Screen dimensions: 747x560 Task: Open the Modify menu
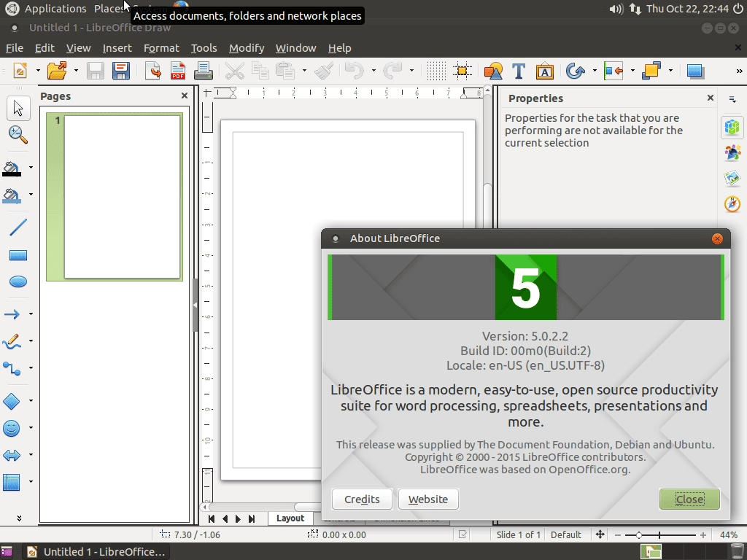(x=247, y=48)
